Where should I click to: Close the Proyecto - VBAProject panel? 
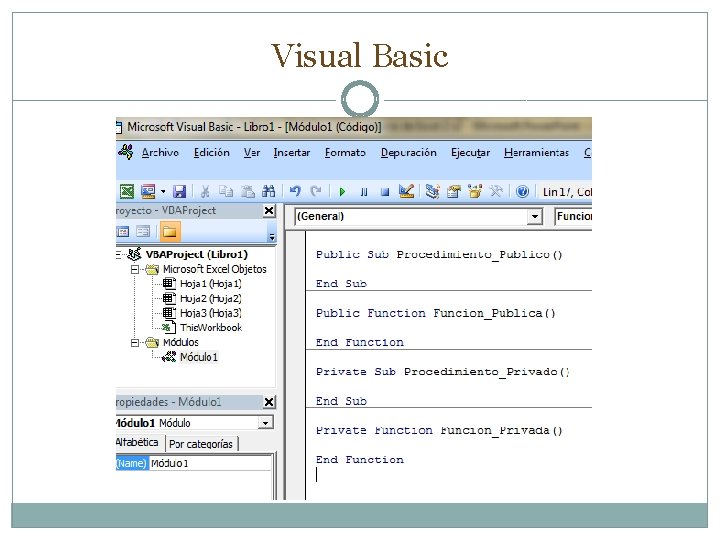(x=269, y=211)
